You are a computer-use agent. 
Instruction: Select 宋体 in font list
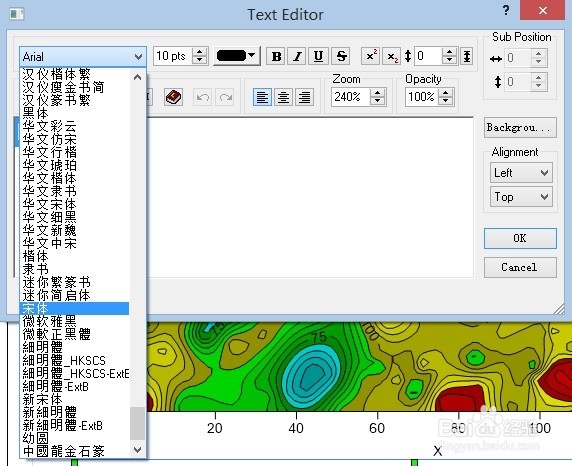[x=74, y=308]
